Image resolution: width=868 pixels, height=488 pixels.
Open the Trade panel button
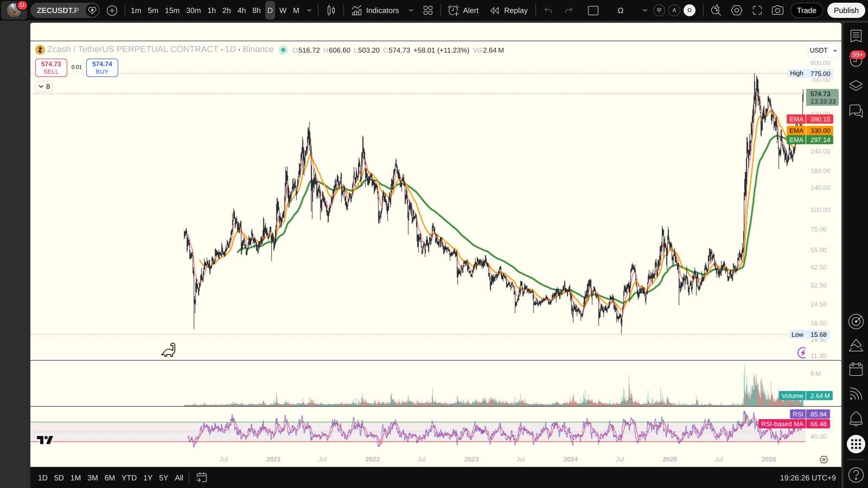point(806,10)
